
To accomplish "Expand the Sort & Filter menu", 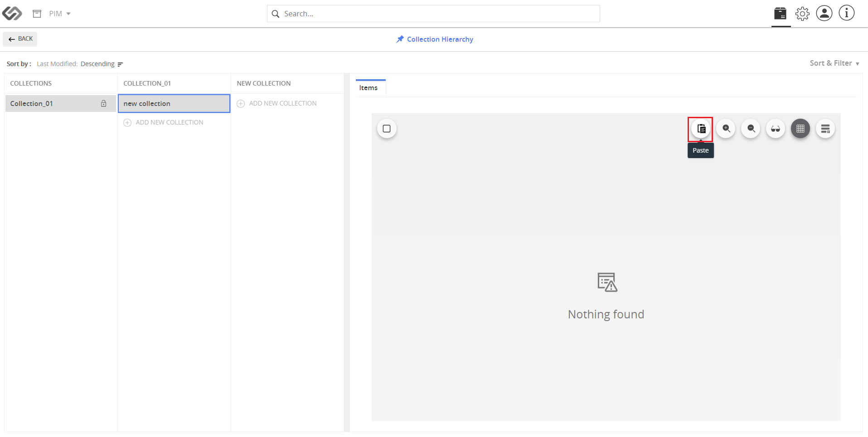I will point(834,63).
